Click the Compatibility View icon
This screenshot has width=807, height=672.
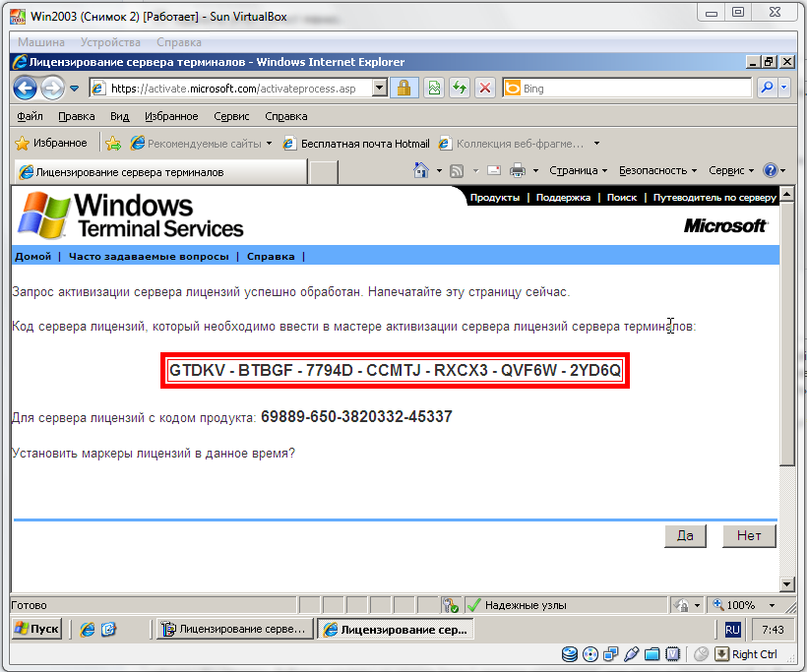coord(434,89)
